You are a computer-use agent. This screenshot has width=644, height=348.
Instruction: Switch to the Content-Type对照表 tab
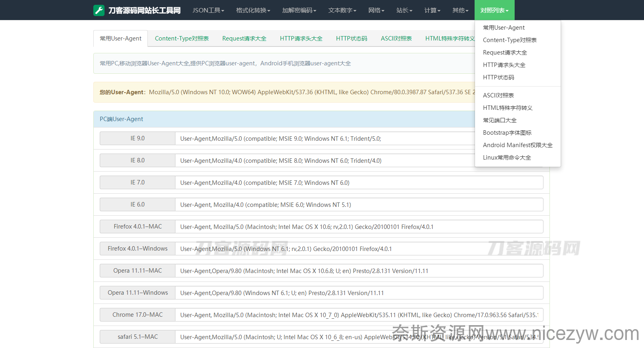[x=182, y=38]
